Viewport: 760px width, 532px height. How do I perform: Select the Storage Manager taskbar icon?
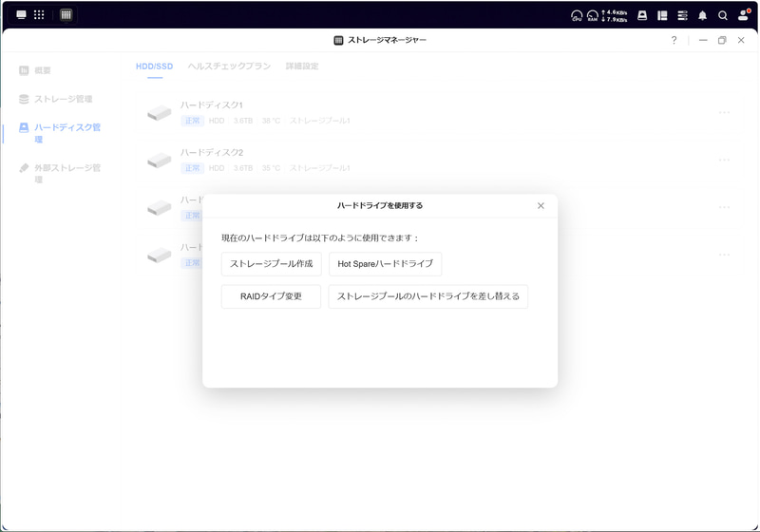point(66,14)
